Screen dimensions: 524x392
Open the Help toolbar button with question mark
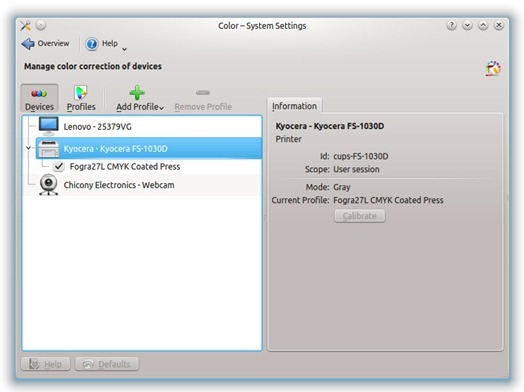[x=102, y=44]
